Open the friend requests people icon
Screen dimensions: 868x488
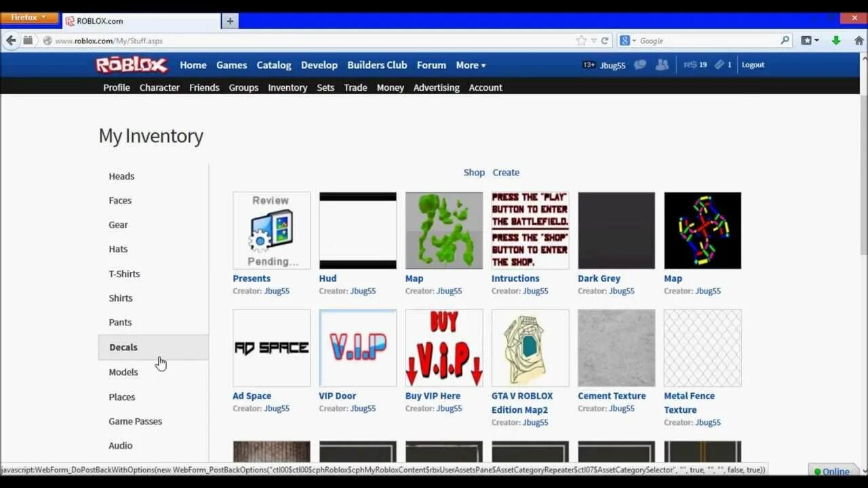click(x=662, y=65)
